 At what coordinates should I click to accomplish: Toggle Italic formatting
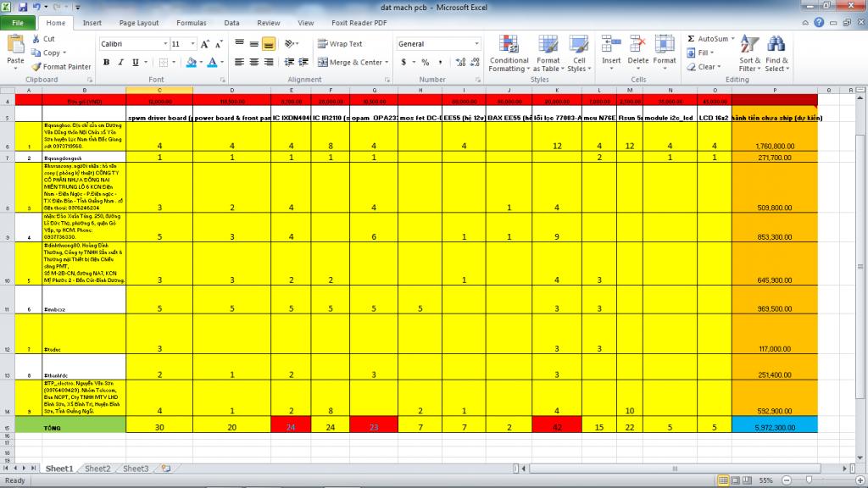[120, 62]
